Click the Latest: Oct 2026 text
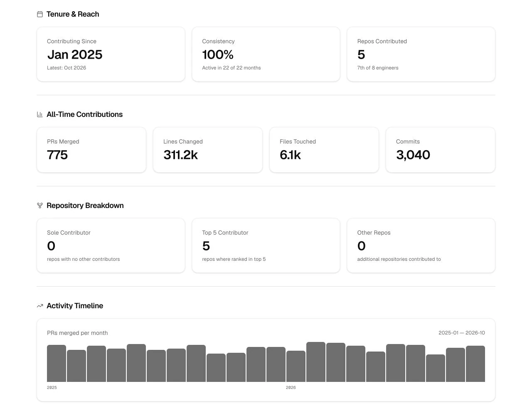The width and height of the screenshot is (532, 416). (x=66, y=68)
